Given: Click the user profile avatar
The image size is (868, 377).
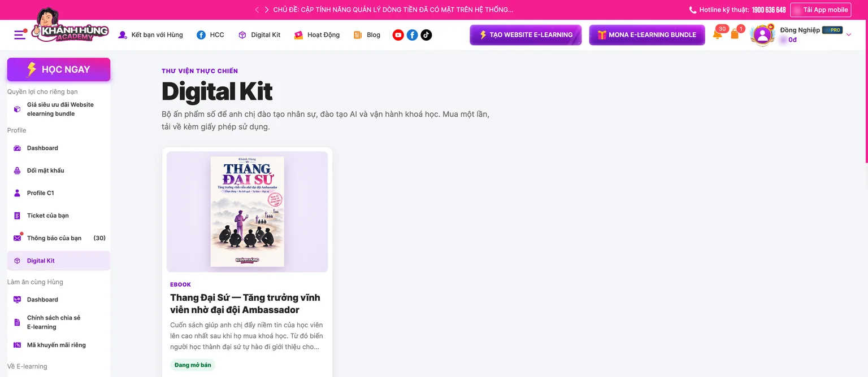Looking at the screenshot, I should pyautogui.click(x=762, y=35).
